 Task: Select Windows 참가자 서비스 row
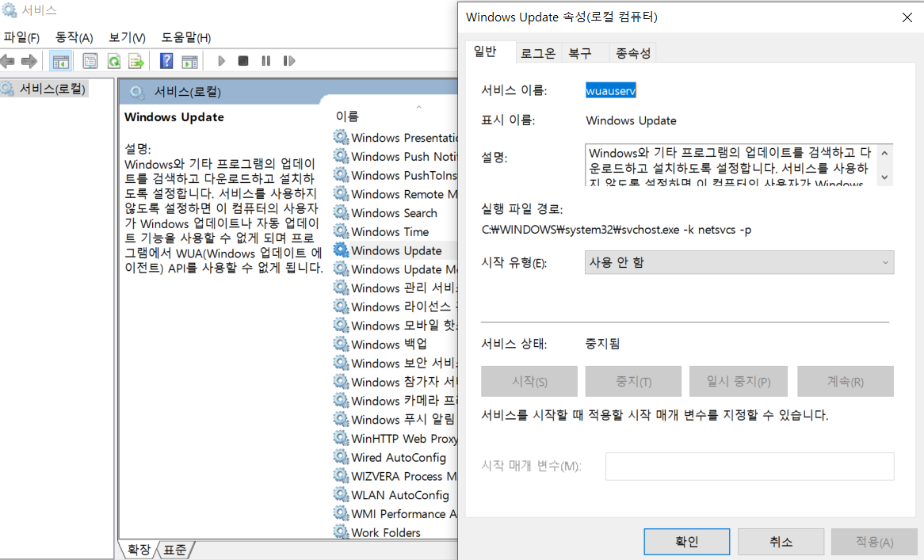tap(395, 382)
